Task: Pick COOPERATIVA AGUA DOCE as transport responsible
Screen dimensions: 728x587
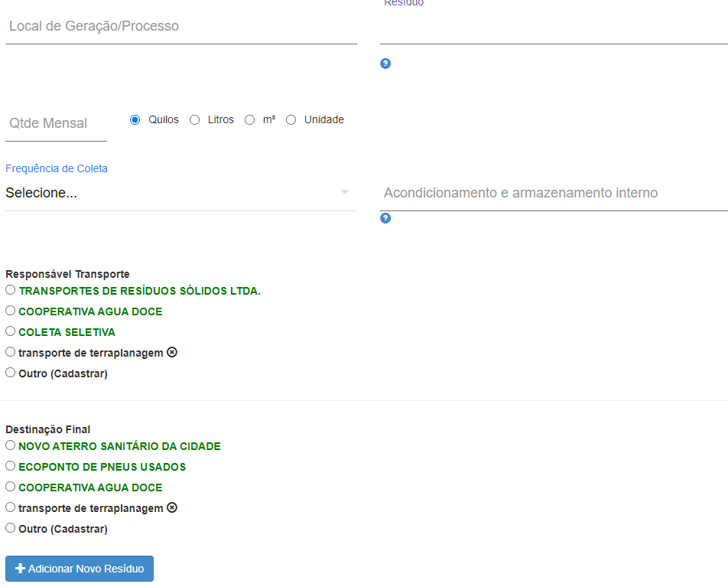Action: [x=10, y=311]
